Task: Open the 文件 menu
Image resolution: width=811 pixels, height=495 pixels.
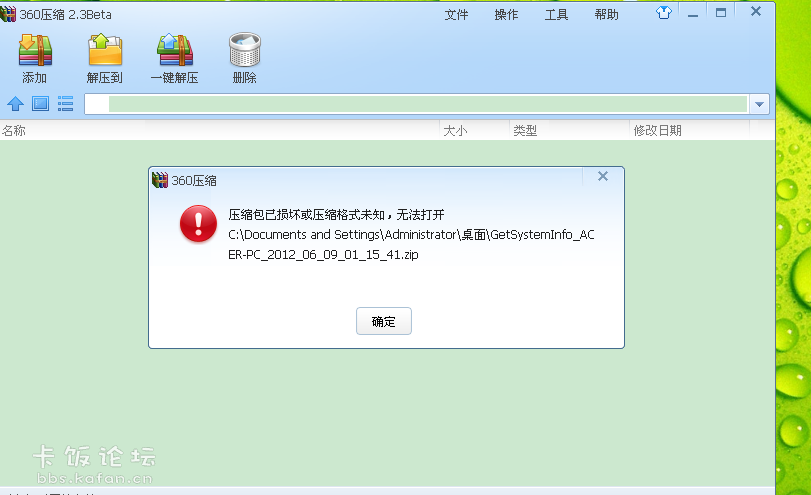Action: tap(456, 15)
